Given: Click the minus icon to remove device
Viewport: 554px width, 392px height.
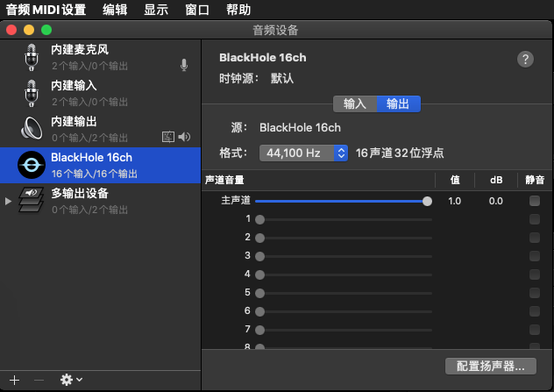Looking at the screenshot, I should [x=38, y=380].
